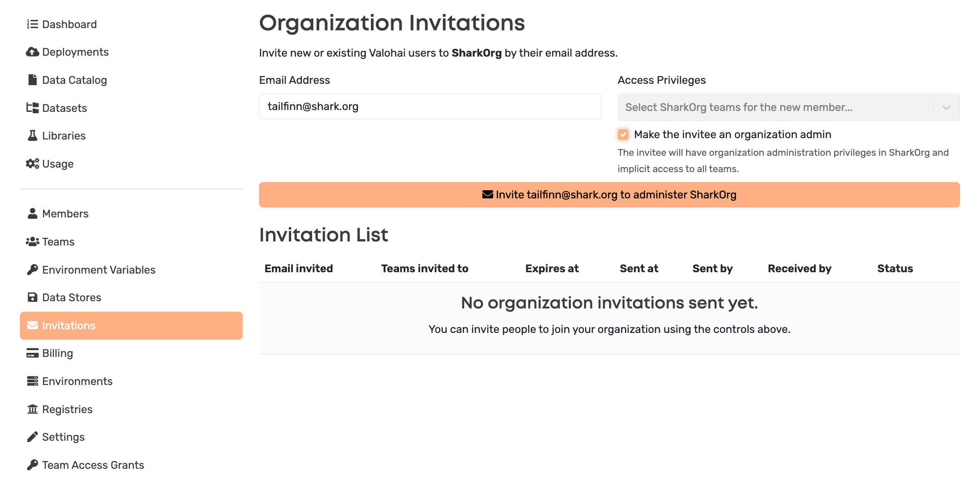Open the Members page

pyautogui.click(x=65, y=214)
